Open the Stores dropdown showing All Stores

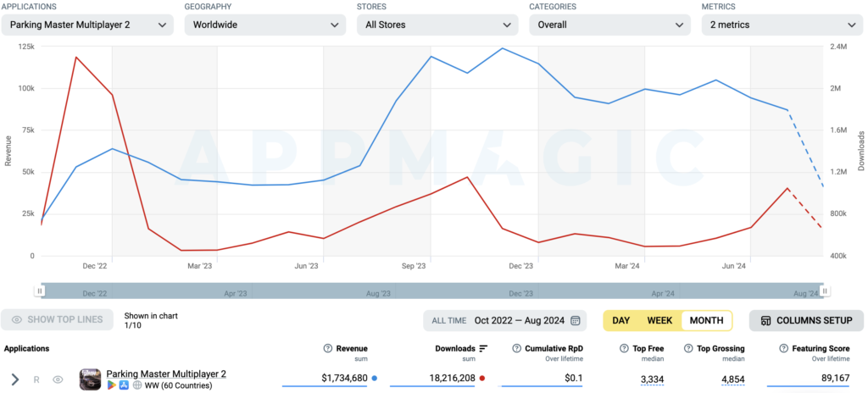coord(437,25)
